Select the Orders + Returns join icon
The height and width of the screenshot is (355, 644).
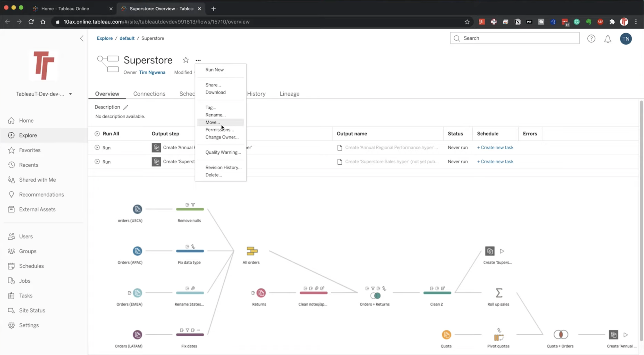tap(375, 295)
